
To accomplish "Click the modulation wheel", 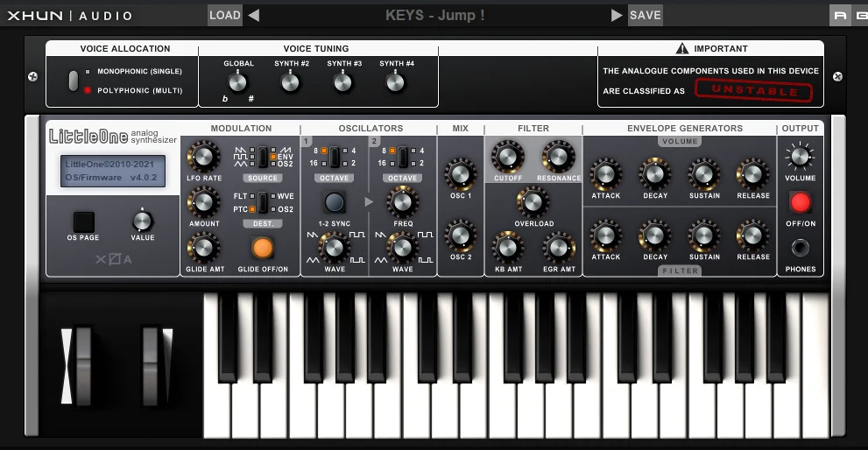I will click(151, 366).
